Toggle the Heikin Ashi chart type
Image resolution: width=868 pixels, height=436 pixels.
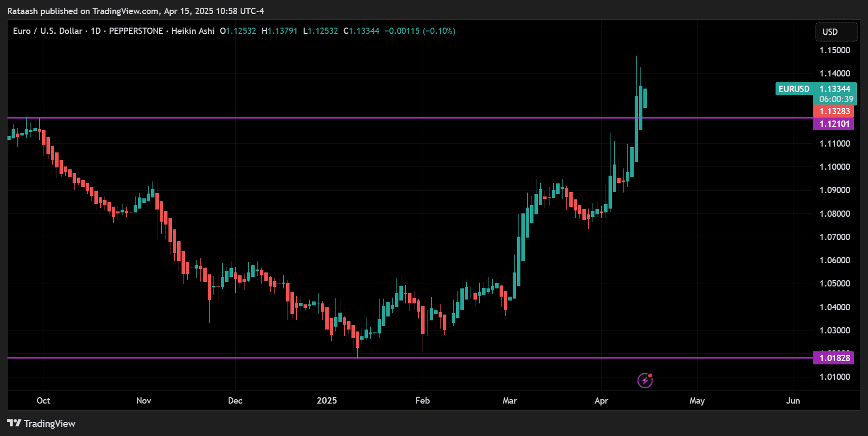pos(193,31)
